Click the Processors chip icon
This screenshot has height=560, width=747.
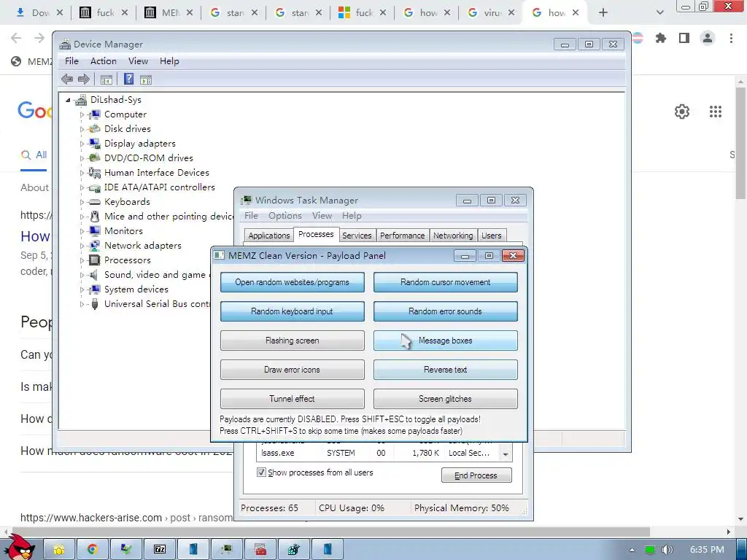[x=95, y=260]
